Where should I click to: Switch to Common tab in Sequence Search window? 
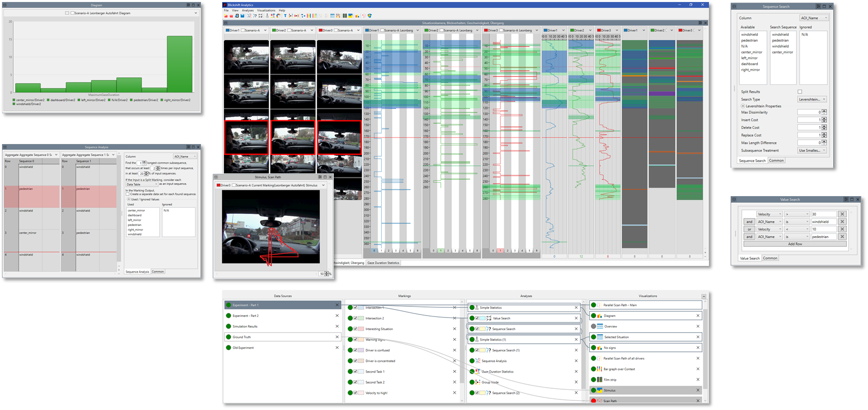[777, 160]
